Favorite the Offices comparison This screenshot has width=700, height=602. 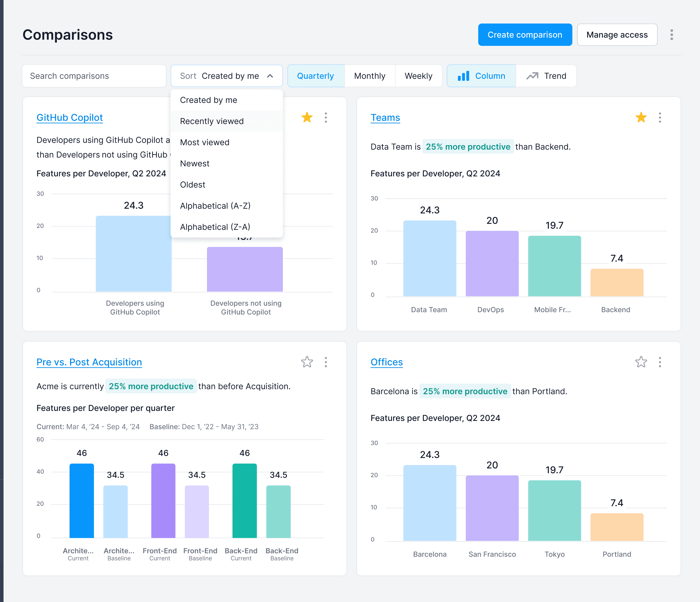pyautogui.click(x=641, y=362)
